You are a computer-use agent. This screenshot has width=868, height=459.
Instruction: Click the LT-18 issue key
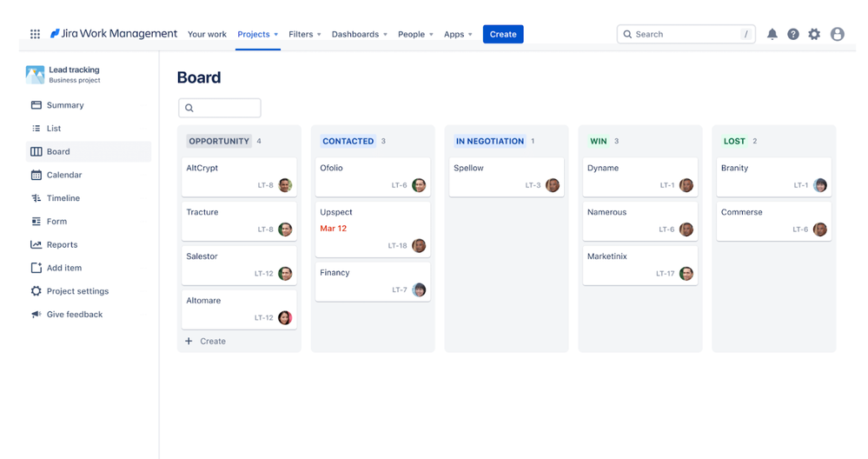click(x=397, y=245)
